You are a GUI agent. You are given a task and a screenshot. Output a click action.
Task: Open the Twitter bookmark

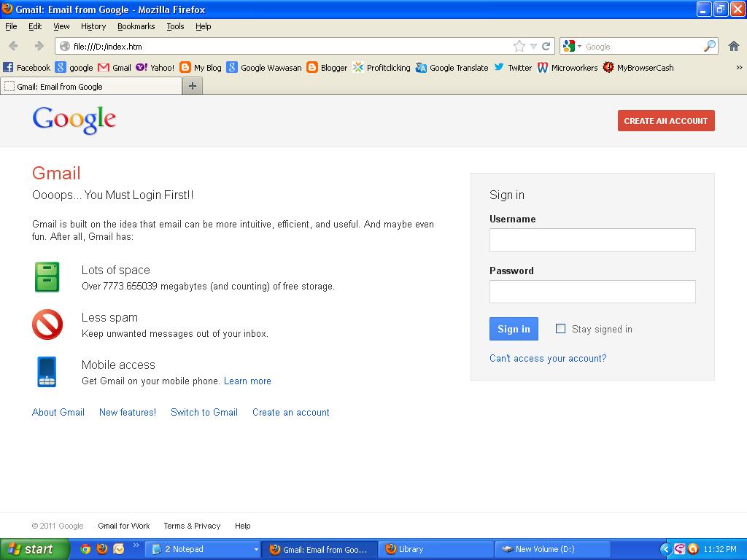(513, 68)
